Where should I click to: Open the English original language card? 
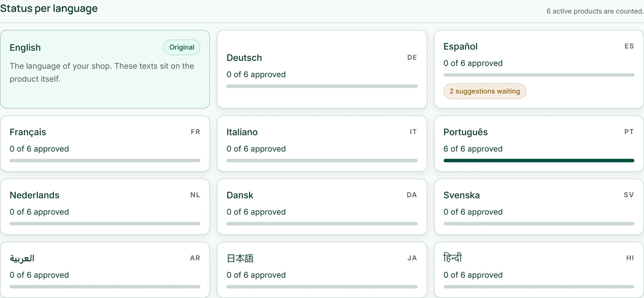coord(105,69)
